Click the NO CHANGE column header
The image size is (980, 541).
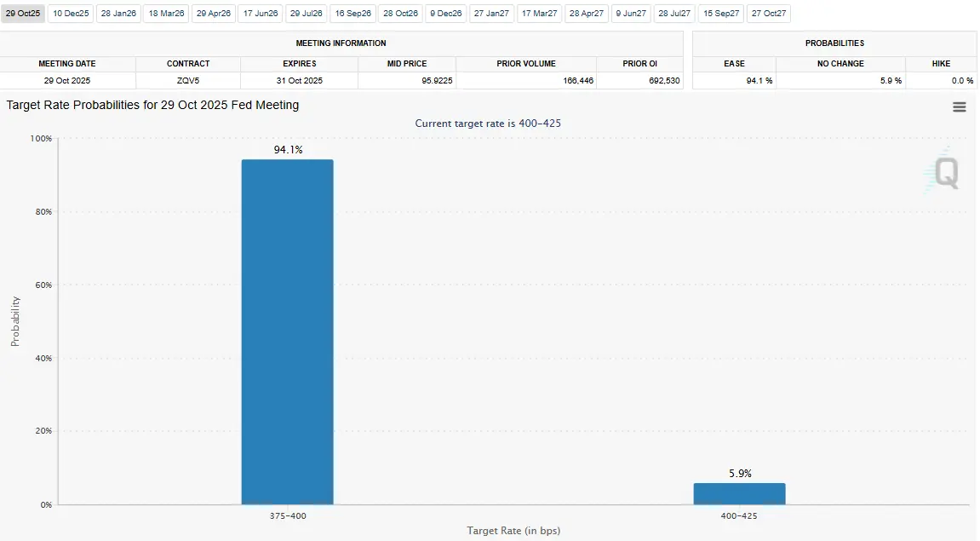[x=840, y=64]
